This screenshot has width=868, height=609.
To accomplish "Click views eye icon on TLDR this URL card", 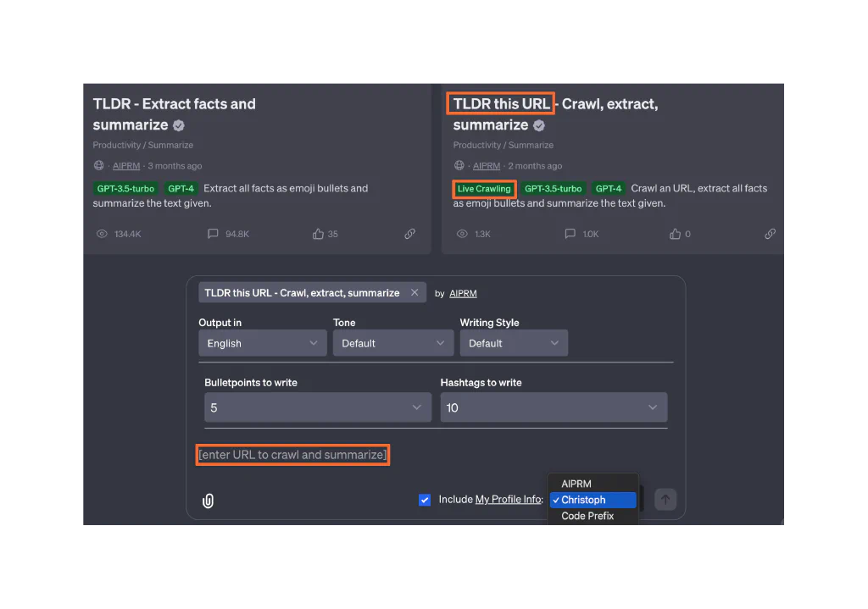I will click(462, 234).
